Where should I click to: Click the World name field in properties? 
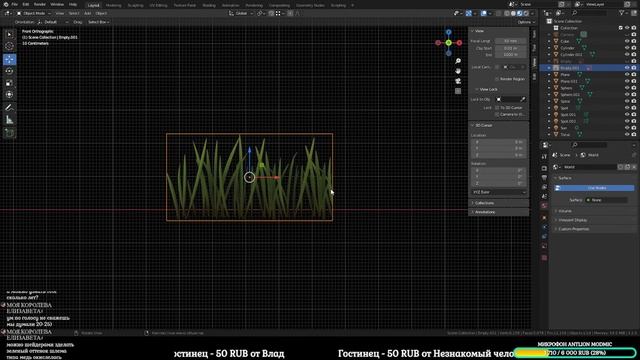point(590,167)
